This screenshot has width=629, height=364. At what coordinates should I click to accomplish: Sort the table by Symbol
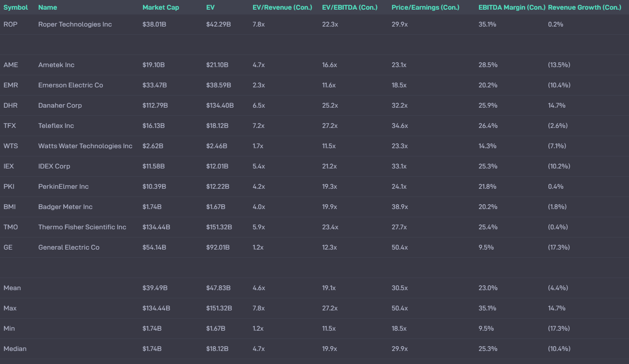(15, 7)
